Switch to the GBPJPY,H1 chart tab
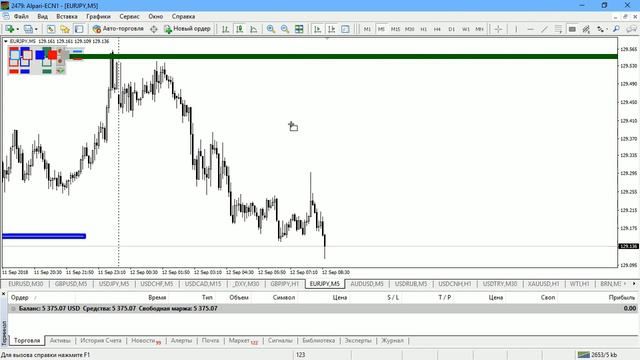 tap(284, 283)
